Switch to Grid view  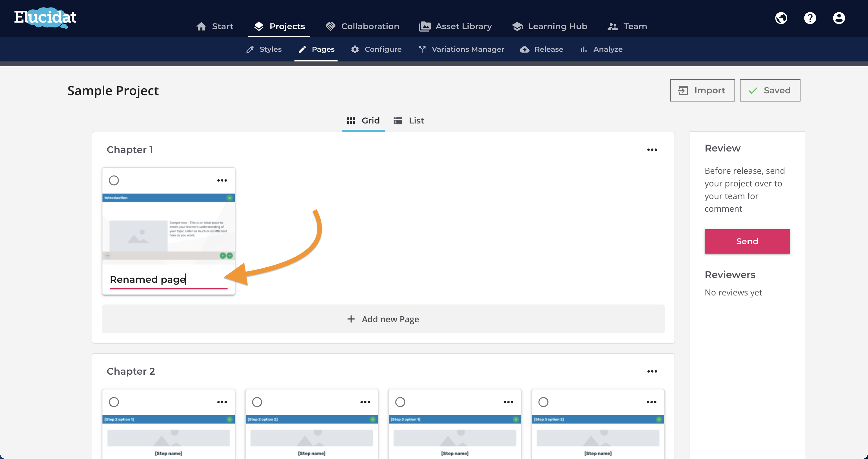click(x=363, y=120)
